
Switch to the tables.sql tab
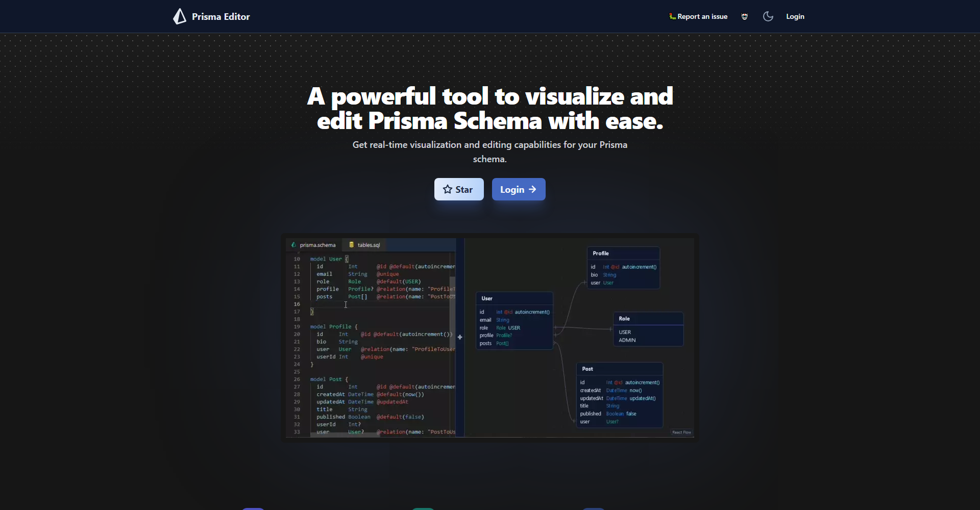[369, 245]
